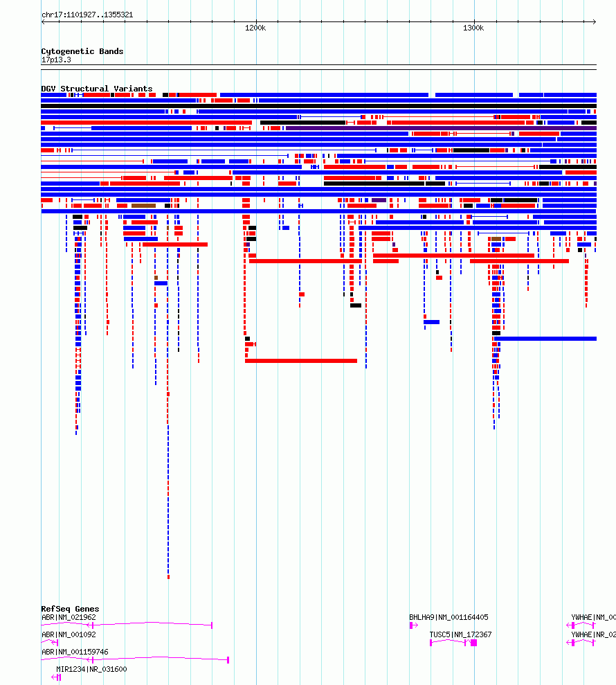This screenshot has width=616, height=685.
Task: Click the YWHAE|NM_ gene label
Action: pos(593,617)
